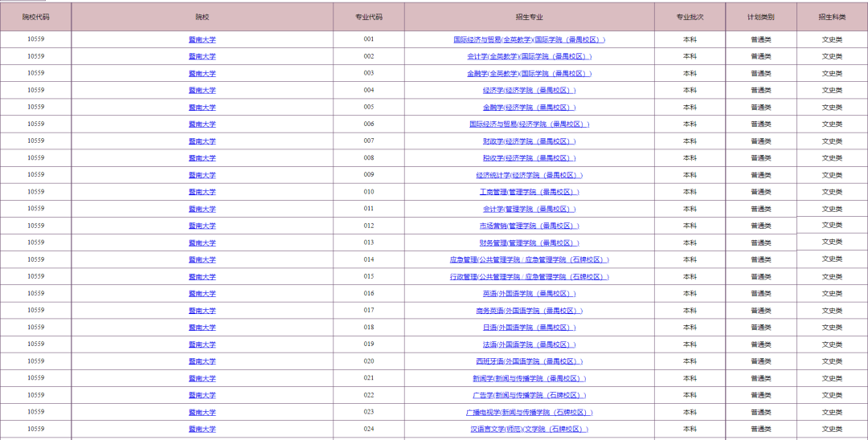Image resolution: width=868 pixels, height=440 pixels.
Task: Select major code cell 018
Action: point(369,328)
